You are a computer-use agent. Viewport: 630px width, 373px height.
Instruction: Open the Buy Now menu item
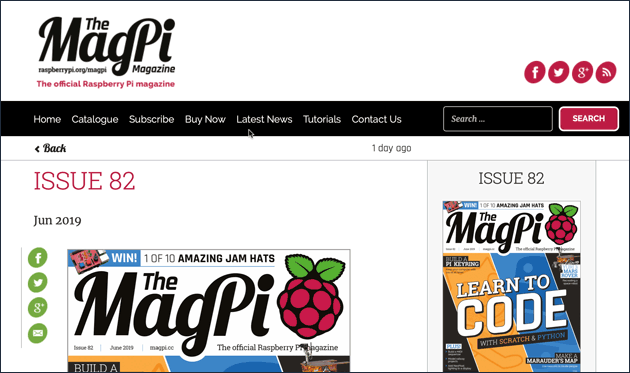click(205, 119)
